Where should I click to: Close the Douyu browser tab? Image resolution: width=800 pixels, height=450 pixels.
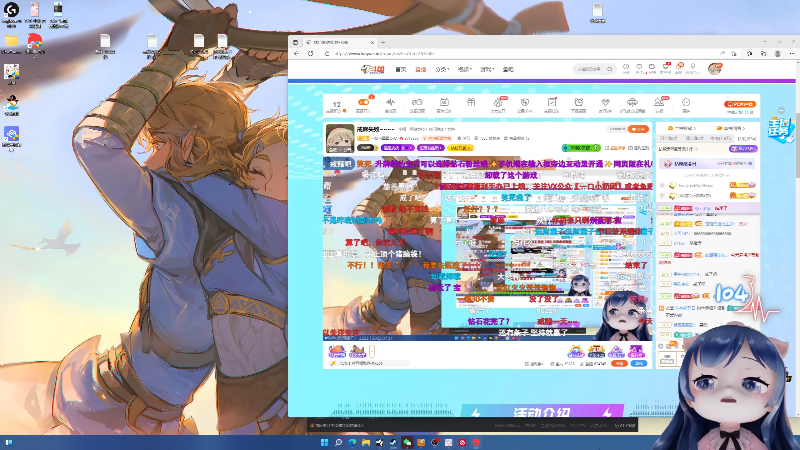pyautogui.click(x=372, y=42)
